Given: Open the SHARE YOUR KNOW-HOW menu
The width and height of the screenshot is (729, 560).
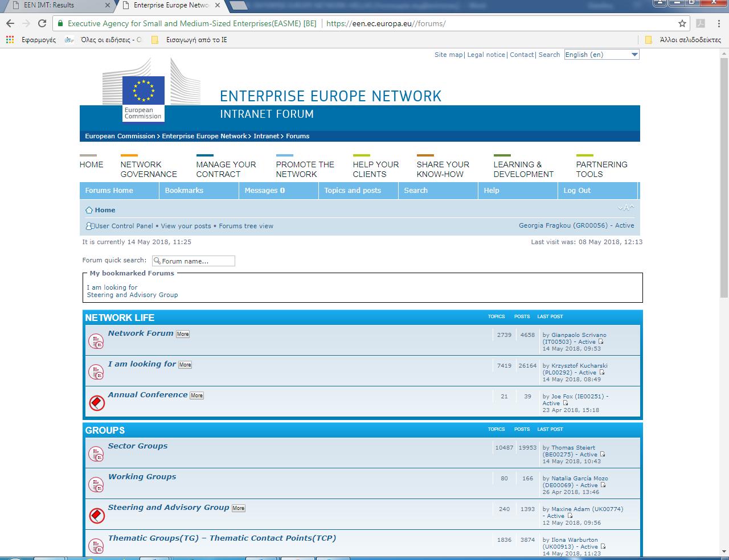Looking at the screenshot, I should [x=443, y=169].
